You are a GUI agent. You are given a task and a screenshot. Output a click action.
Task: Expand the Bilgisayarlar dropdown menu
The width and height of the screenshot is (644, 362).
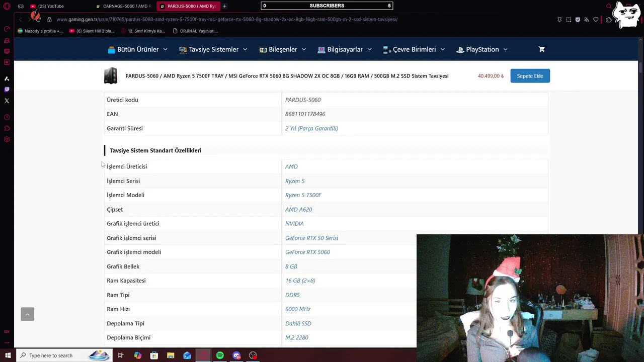(x=345, y=49)
